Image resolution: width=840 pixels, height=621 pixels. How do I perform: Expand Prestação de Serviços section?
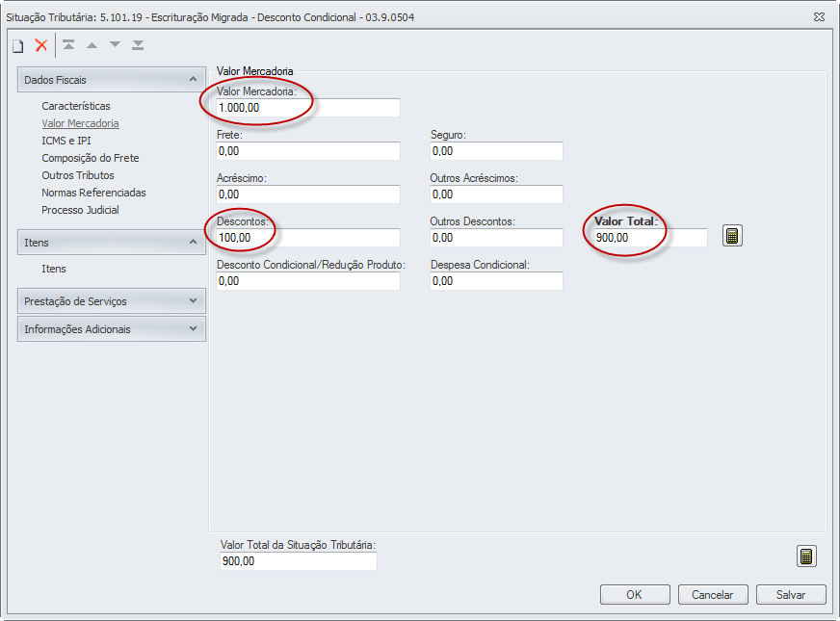click(x=193, y=301)
